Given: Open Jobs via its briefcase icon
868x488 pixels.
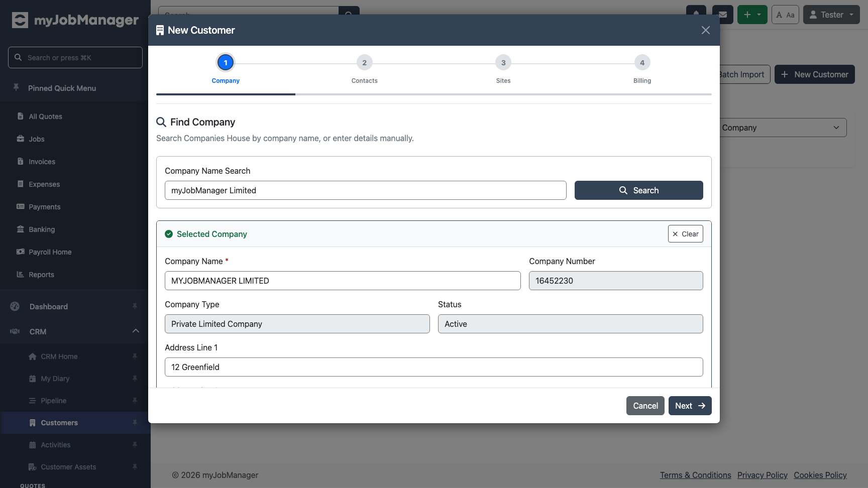Looking at the screenshot, I should tap(20, 139).
